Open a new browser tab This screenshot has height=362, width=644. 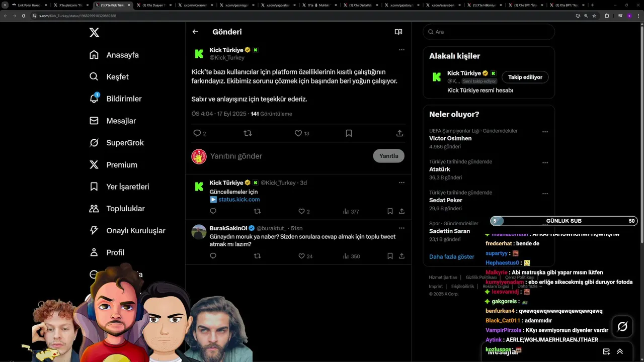click(592, 5)
